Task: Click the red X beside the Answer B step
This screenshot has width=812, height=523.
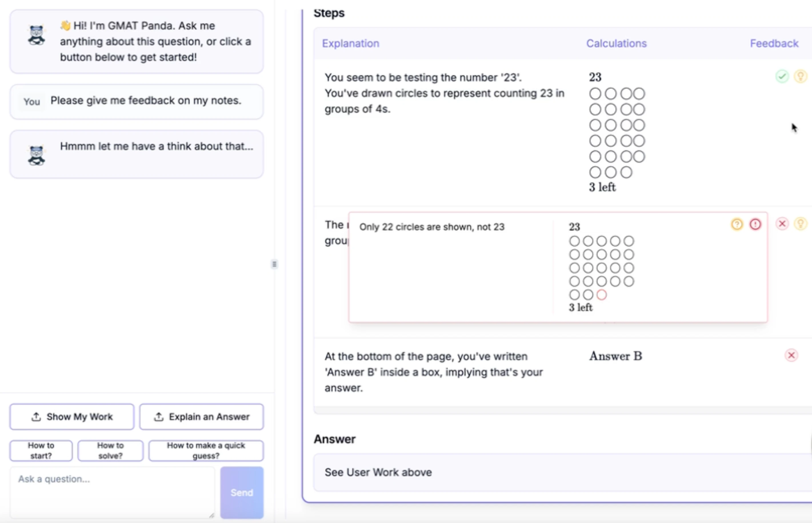Action: 792,355
